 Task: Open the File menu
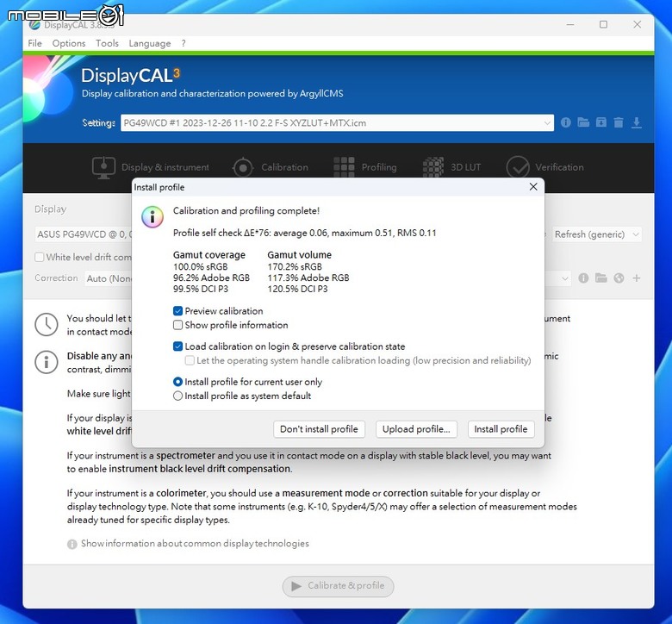pos(34,43)
